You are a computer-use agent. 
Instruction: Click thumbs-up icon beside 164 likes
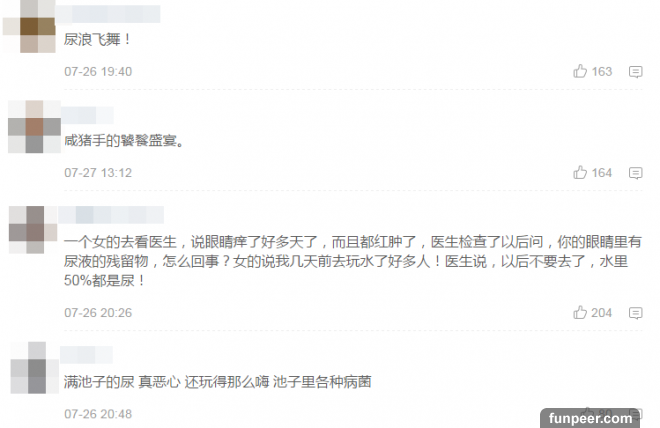point(580,173)
